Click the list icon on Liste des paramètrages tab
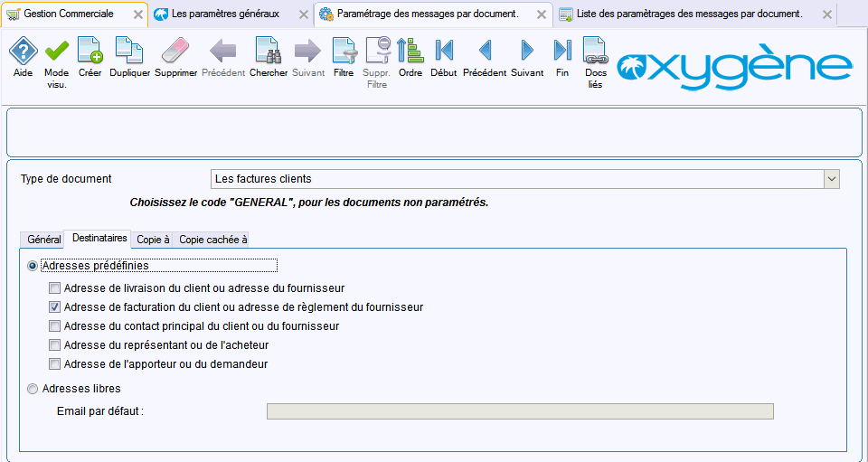Screen dimensions: 868x462 [x=566, y=14]
